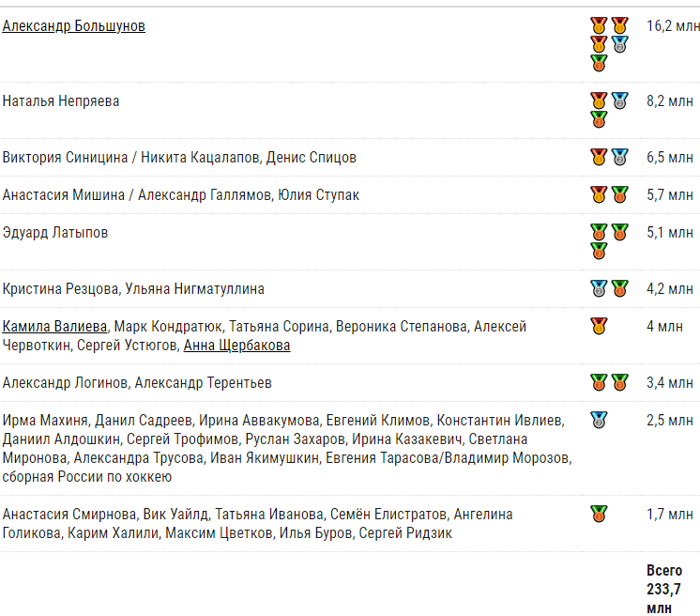Click the gold medal in Непряева row

coord(599,101)
